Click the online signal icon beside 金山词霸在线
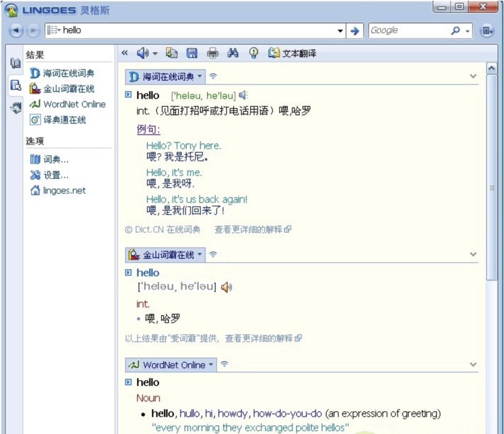Screen dimensions: 504x434 coord(213,254)
